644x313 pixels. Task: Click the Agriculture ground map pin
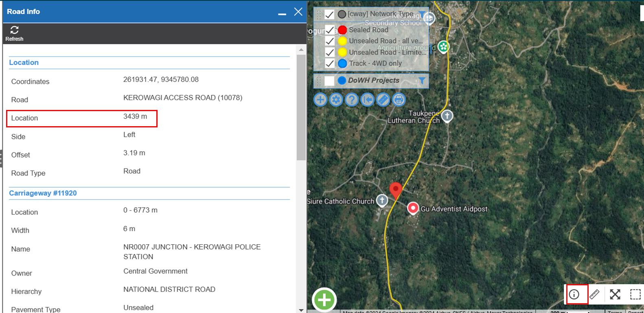(443, 47)
